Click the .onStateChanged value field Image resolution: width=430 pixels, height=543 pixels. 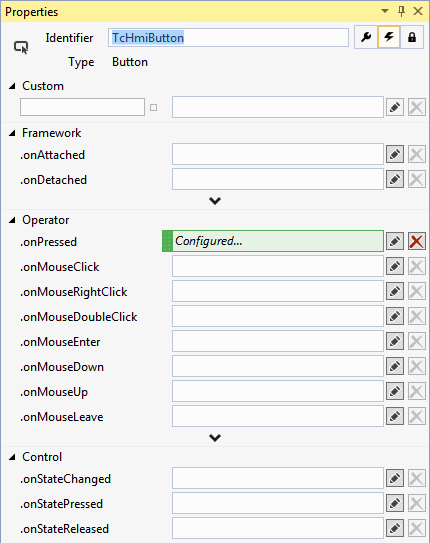(x=278, y=478)
